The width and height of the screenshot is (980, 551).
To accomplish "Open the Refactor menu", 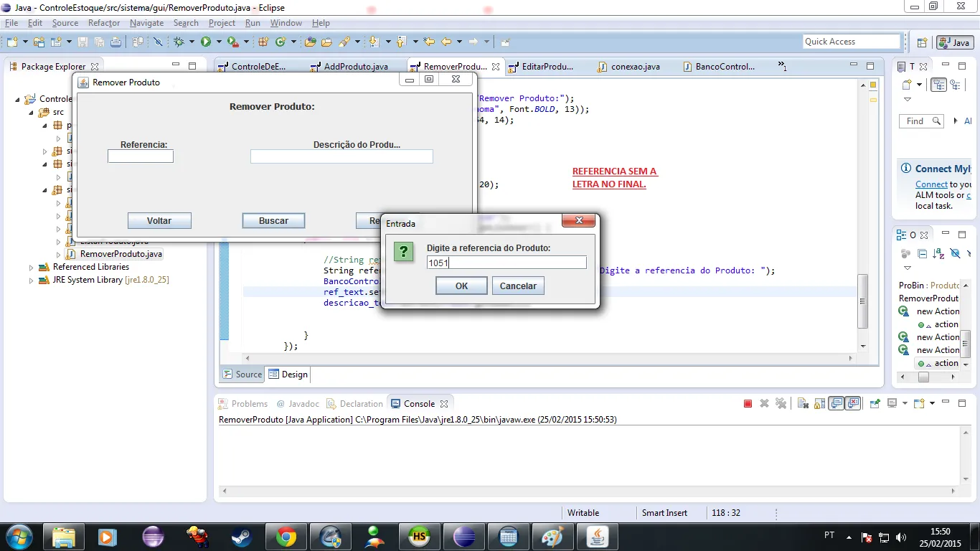I will tap(104, 23).
